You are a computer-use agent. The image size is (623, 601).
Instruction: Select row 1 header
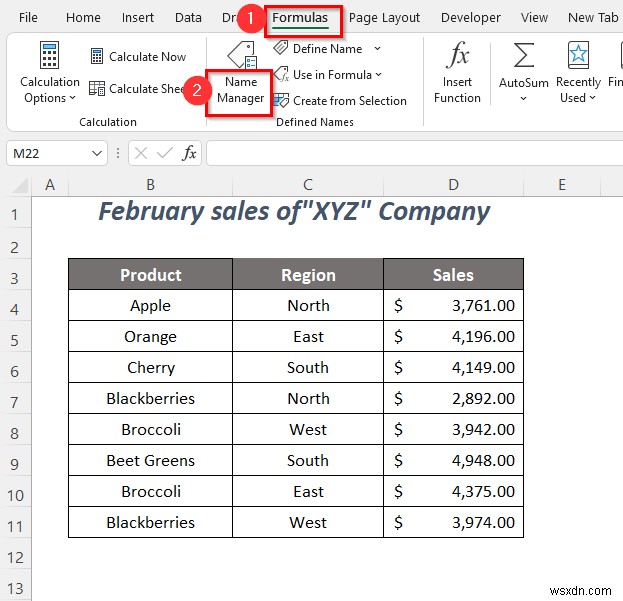coord(15,215)
